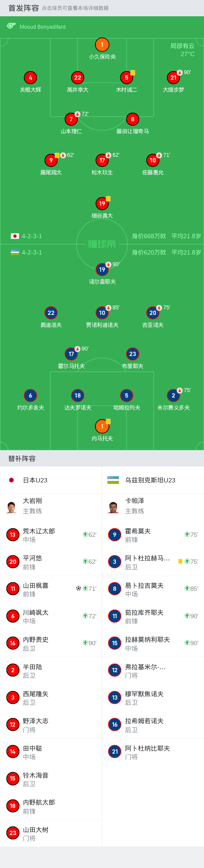
Task: Click Japan coach 大岩刚 photo
Action: 12,507
